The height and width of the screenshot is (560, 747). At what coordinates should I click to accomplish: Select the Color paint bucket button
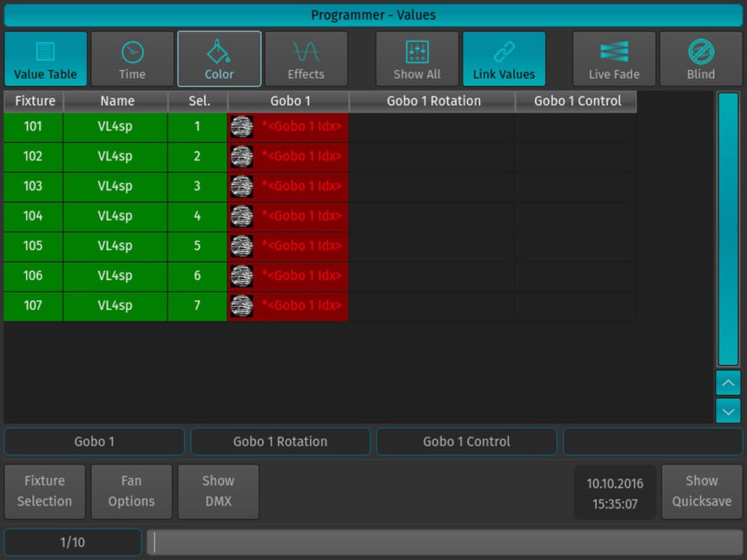[x=219, y=59]
